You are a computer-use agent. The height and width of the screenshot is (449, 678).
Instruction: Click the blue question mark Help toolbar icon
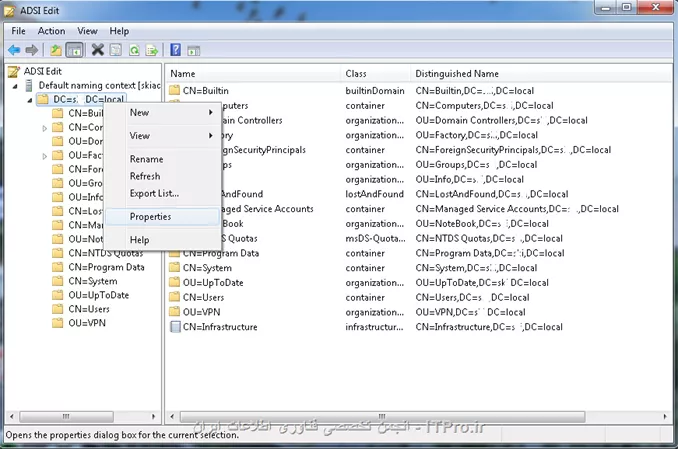pyautogui.click(x=176, y=50)
